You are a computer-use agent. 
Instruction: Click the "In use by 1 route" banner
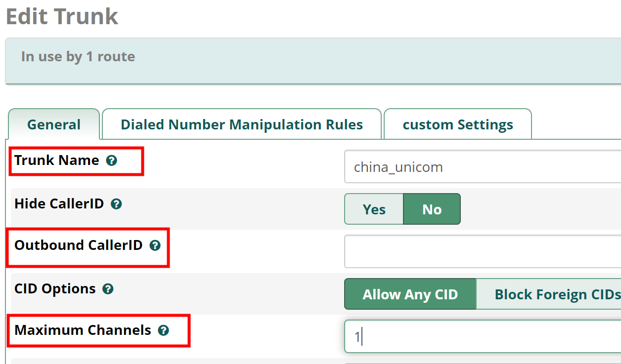[x=313, y=61]
